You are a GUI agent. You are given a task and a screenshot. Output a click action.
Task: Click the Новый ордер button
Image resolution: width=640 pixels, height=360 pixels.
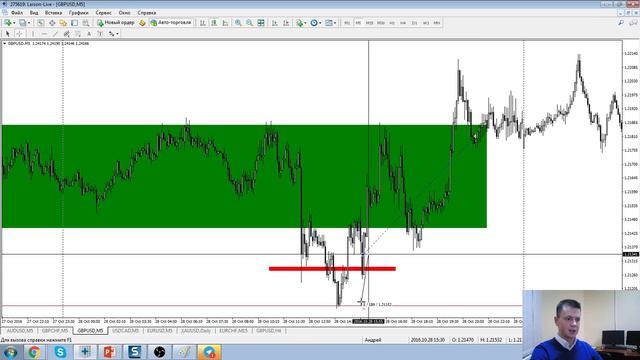(x=116, y=23)
